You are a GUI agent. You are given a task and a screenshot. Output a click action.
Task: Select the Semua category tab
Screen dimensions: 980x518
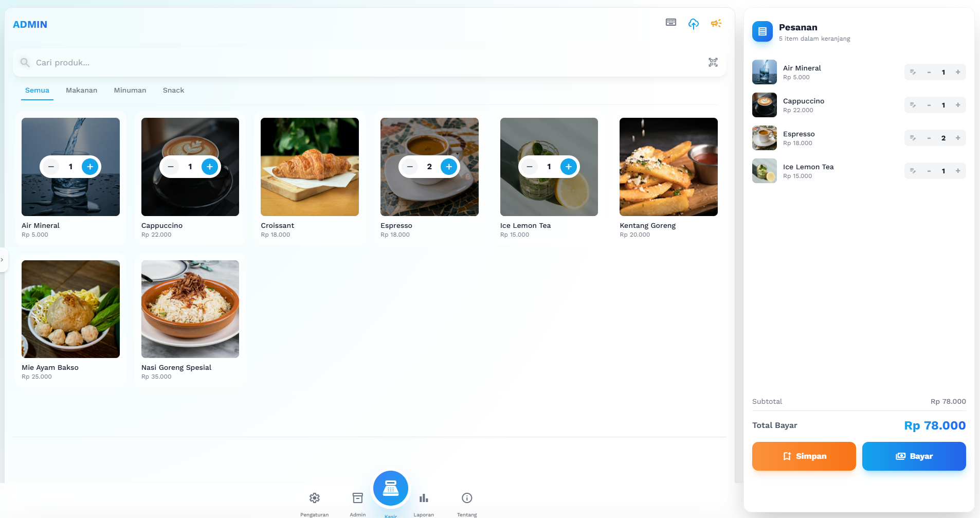pos(37,90)
